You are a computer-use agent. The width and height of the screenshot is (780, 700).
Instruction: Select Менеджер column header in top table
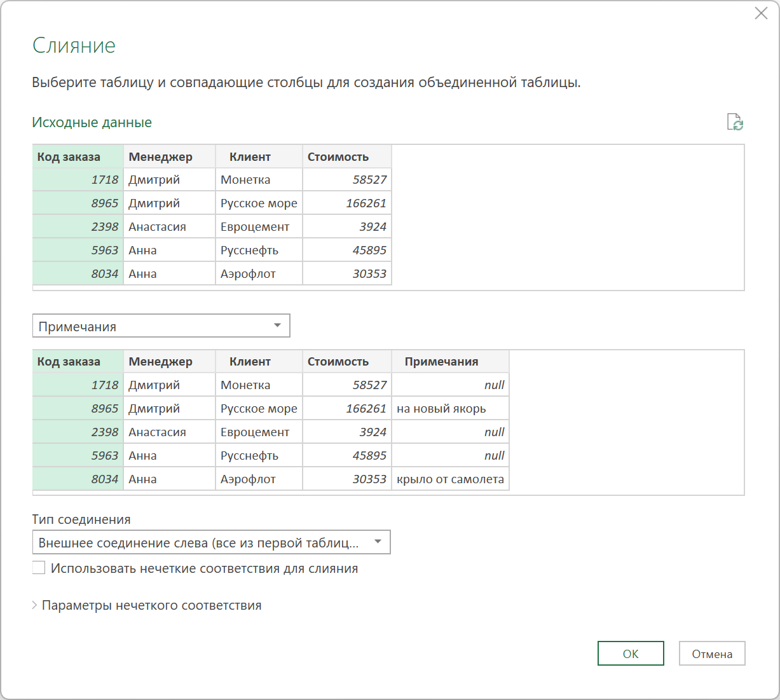click(169, 156)
